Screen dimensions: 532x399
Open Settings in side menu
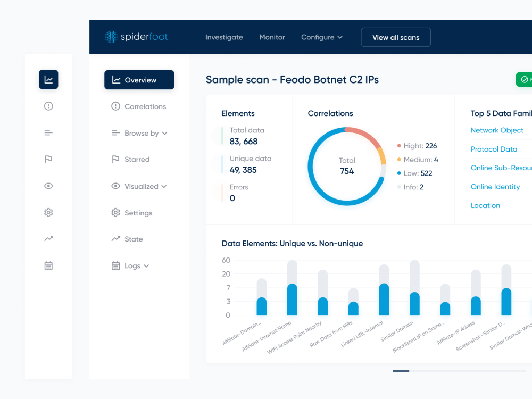(x=132, y=213)
